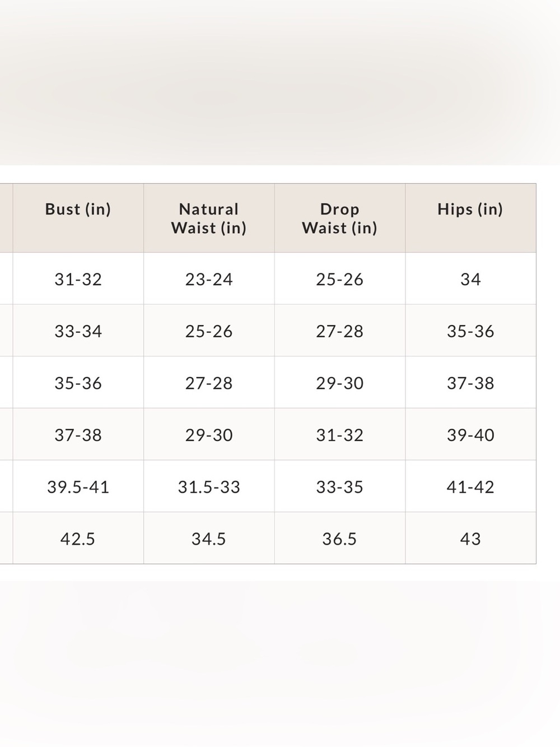Select the 37-38 bust cell
This screenshot has width=560, height=747.
click(78, 434)
